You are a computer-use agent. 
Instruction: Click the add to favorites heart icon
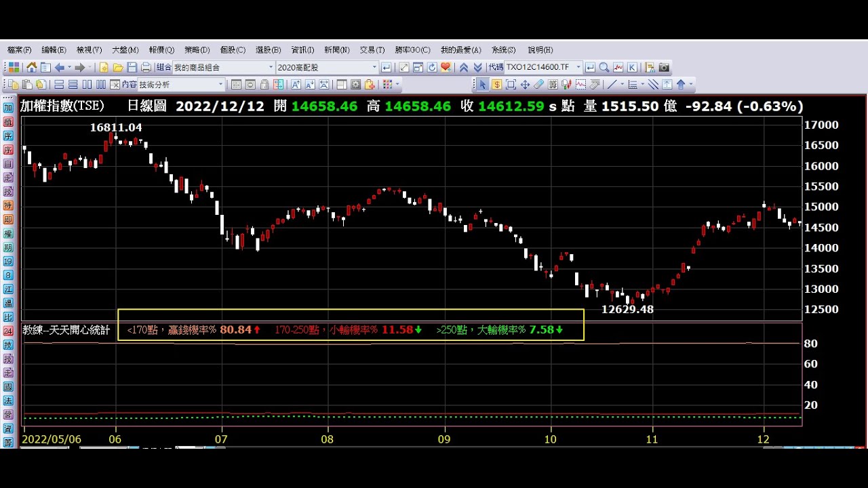click(446, 67)
